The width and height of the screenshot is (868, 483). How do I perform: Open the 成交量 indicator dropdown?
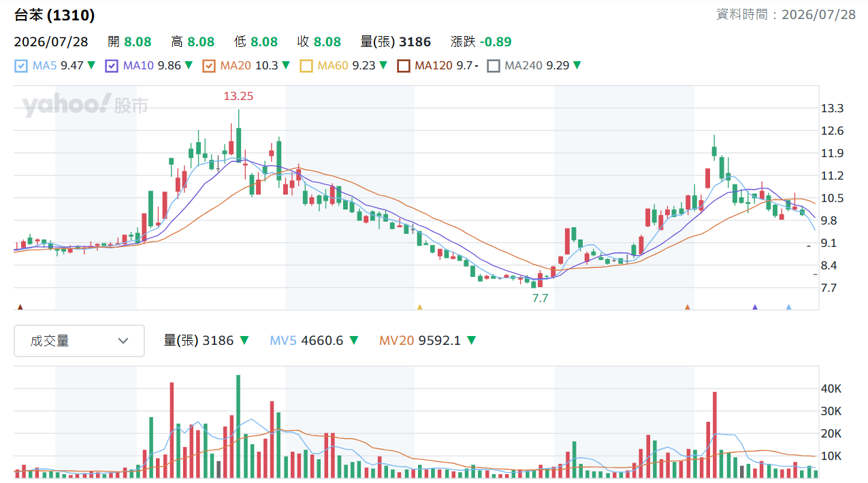[80, 341]
